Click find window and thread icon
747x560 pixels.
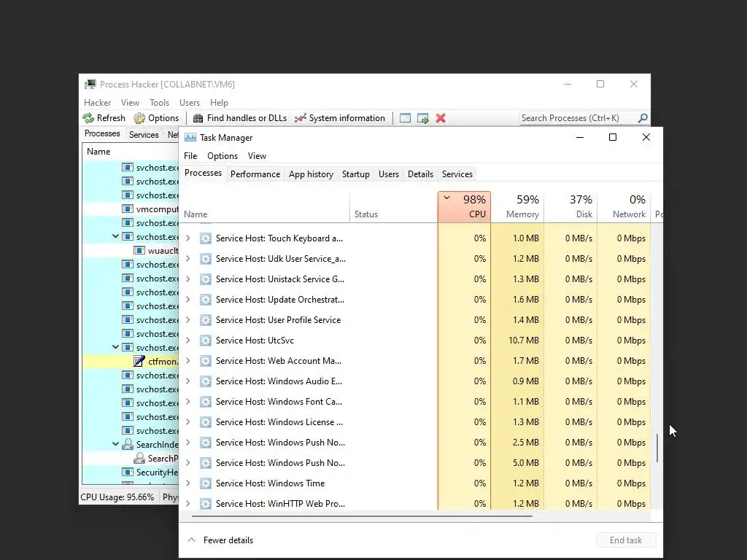422,118
